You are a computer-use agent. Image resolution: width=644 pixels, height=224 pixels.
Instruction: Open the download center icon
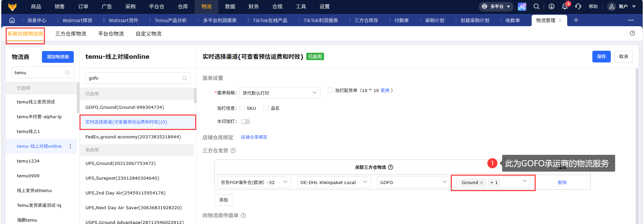(551, 6)
